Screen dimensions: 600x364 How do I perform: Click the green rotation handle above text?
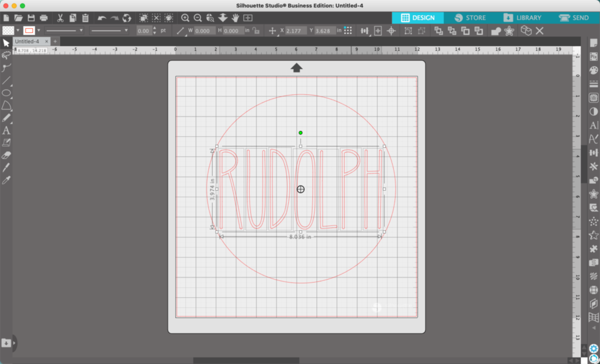click(x=301, y=133)
